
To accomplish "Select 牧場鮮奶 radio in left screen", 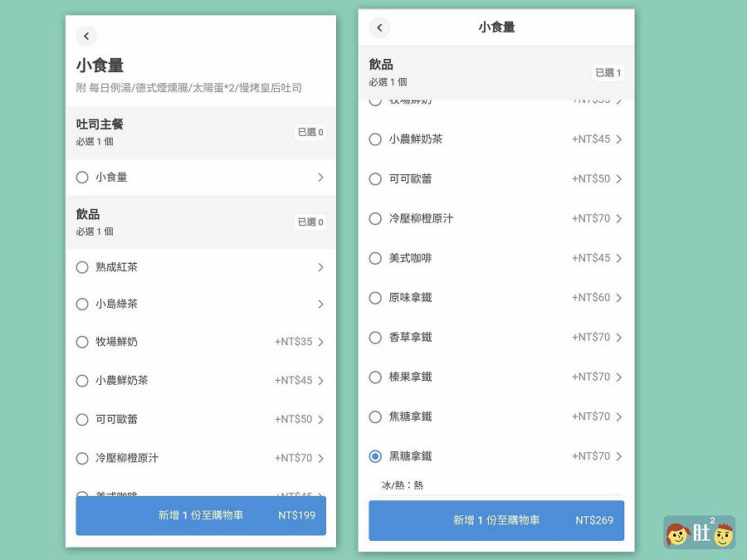I will click(82, 342).
